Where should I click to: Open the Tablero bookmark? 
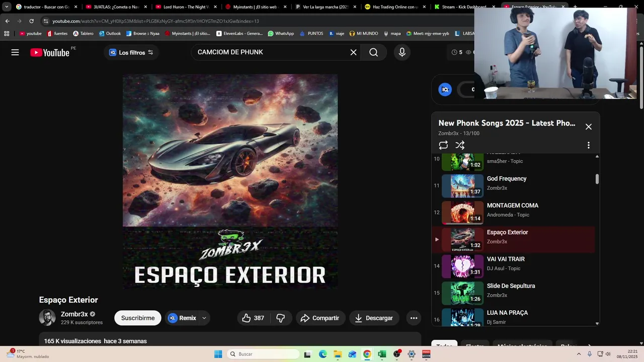[x=83, y=34]
